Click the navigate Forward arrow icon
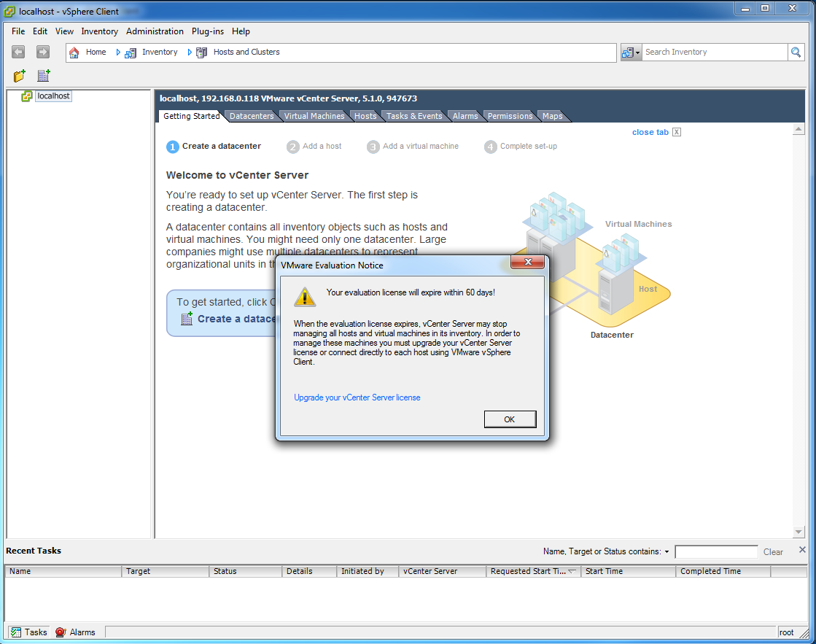The height and width of the screenshot is (644, 816). [43, 52]
